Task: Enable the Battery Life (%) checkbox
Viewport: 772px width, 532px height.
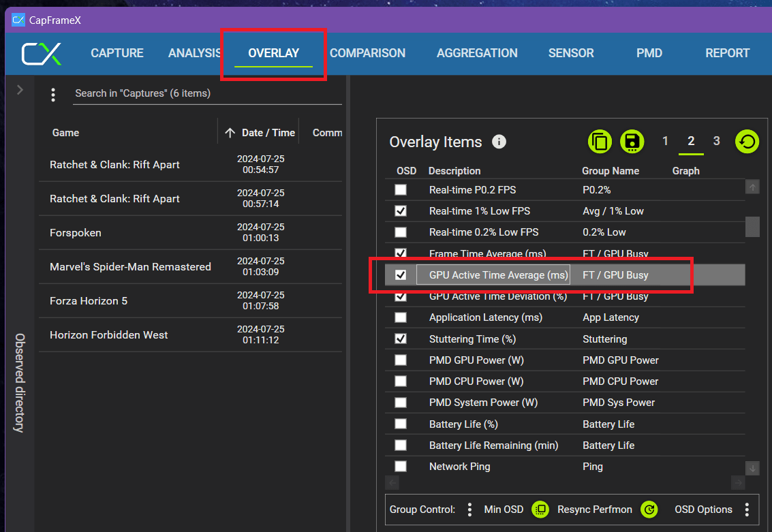Action: [401, 424]
